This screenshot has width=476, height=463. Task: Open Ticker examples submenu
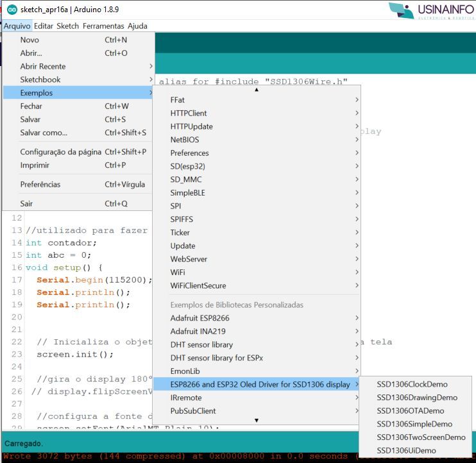click(x=257, y=232)
